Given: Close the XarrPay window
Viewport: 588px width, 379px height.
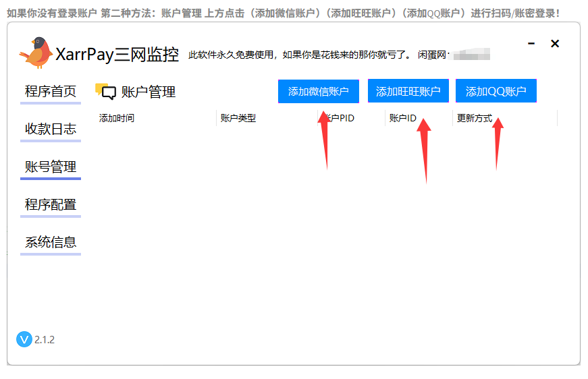Looking at the screenshot, I should (x=555, y=44).
